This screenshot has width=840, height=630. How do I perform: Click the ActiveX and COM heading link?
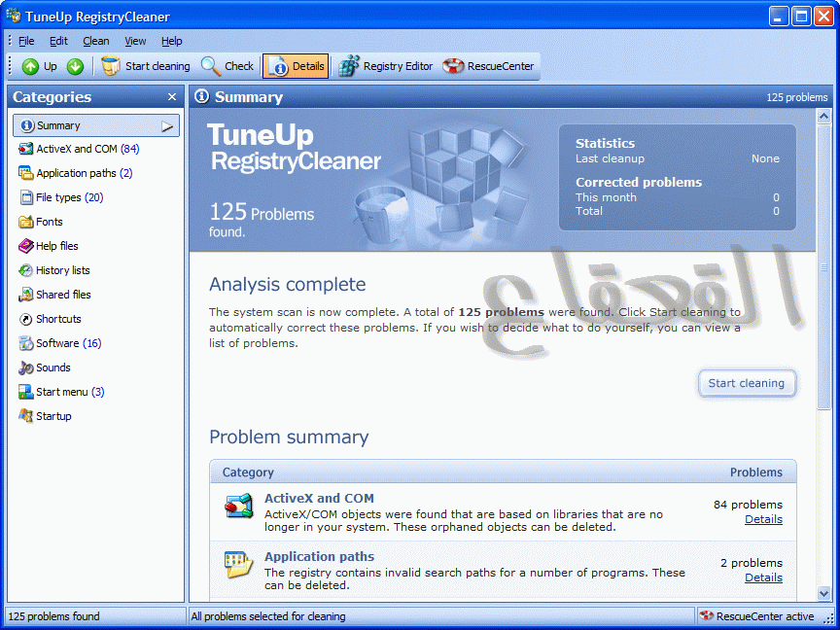pos(319,498)
